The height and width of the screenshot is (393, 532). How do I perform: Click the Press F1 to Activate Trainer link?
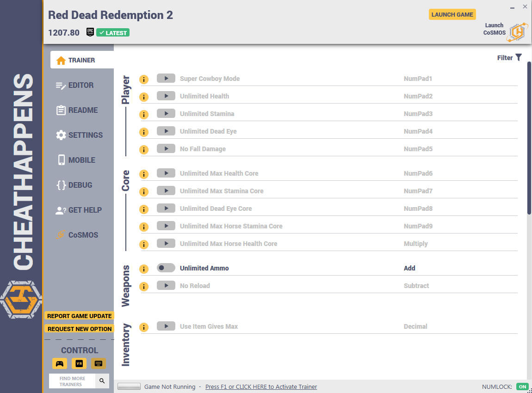click(261, 387)
